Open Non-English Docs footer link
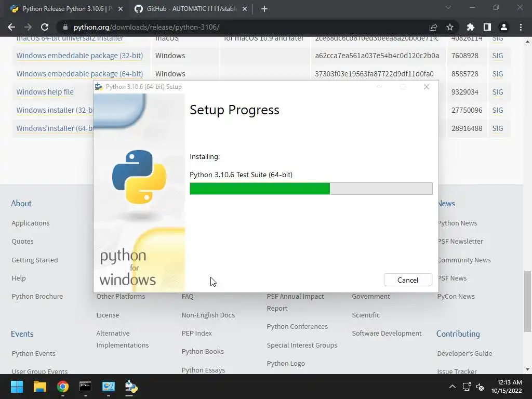 tap(208, 315)
